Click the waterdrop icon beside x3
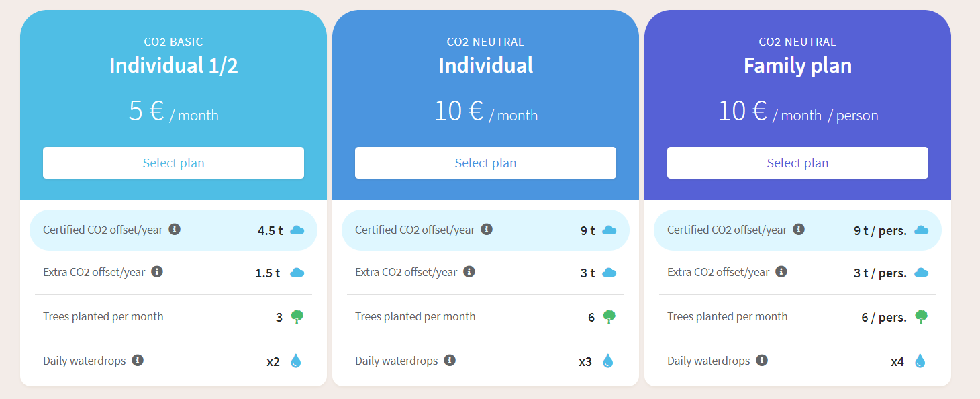980x399 pixels. [x=607, y=361]
